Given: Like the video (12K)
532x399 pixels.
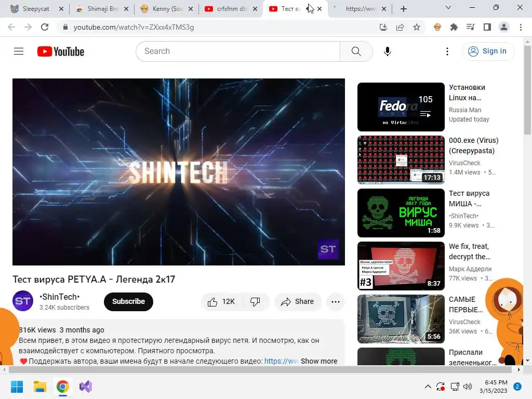Looking at the screenshot, I should pos(221,302).
